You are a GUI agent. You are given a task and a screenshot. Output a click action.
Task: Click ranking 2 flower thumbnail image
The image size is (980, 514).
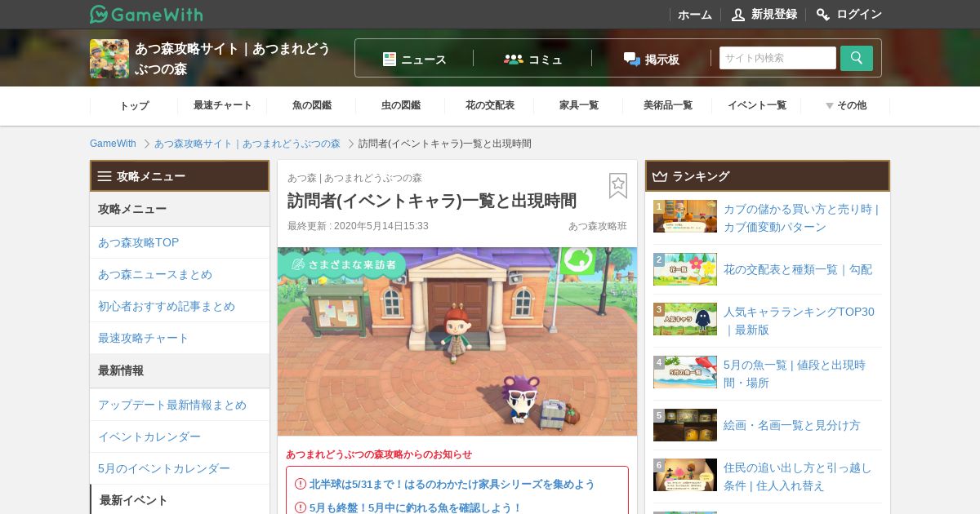(x=685, y=269)
